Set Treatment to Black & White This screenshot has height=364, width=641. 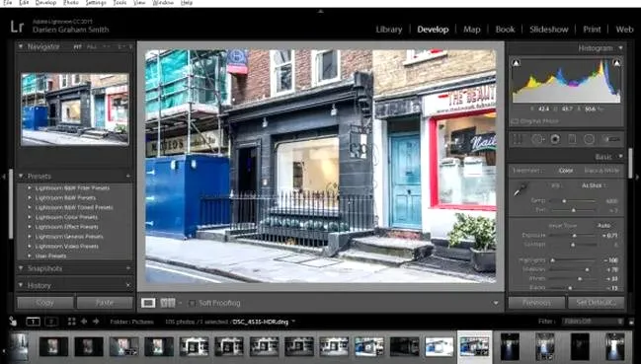pos(601,171)
